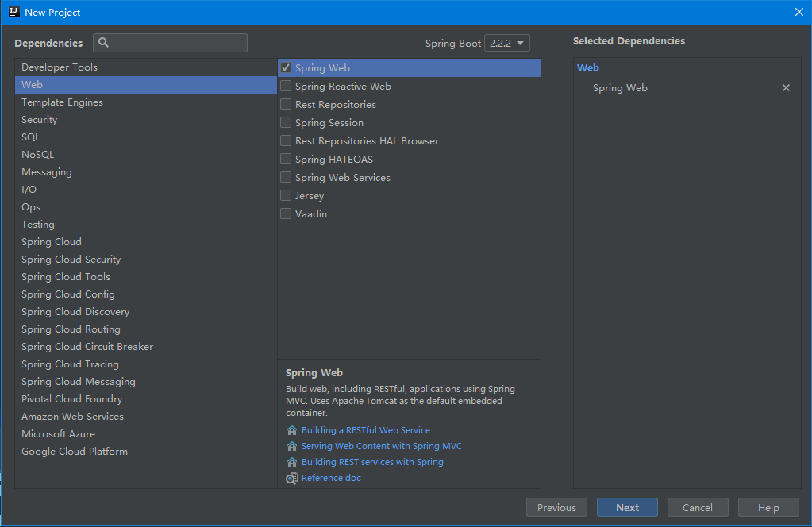
Task: Uncheck the Spring Web checkbox
Action: pos(286,67)
